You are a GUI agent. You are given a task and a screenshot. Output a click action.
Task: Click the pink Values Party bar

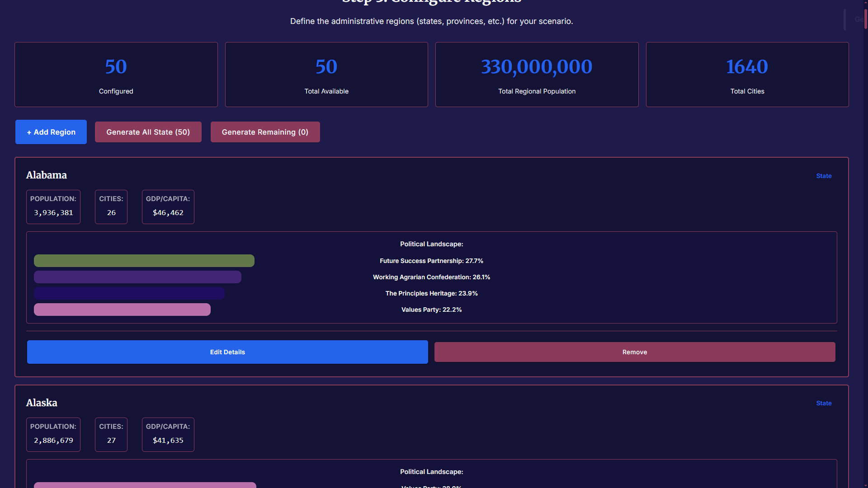[122, 310]
